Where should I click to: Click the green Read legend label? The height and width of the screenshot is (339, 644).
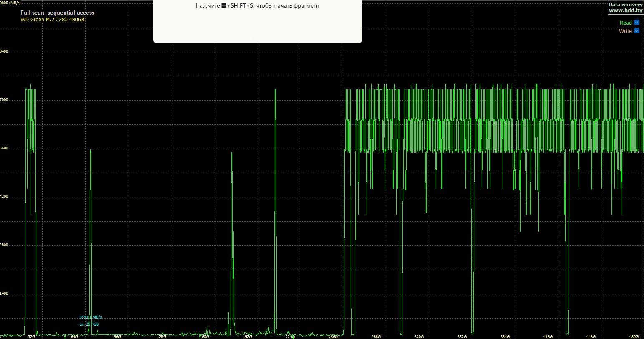tap(625, 23)
